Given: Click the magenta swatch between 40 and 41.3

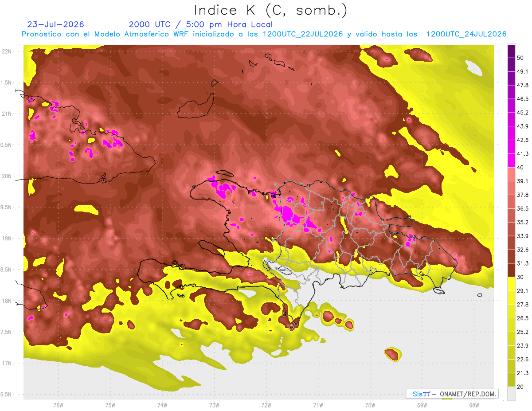Looking at the screenshot, I should tap(511, 160).
